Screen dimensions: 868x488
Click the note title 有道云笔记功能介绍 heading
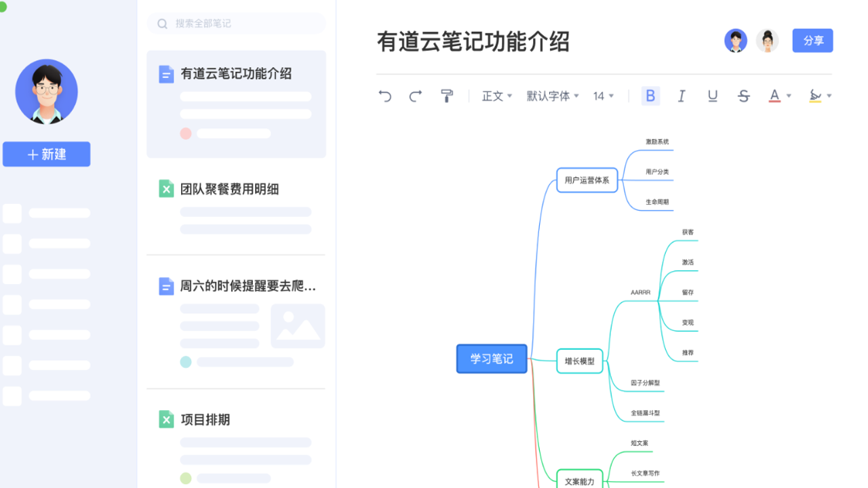tap(473, 41)
